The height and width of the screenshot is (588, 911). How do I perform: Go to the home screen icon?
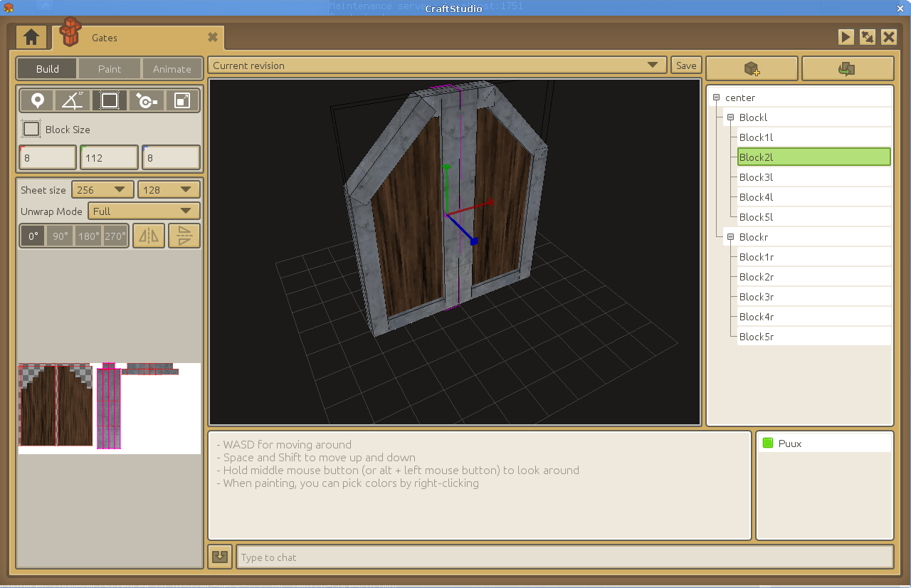pyautogui.click(x=31, y=38)
